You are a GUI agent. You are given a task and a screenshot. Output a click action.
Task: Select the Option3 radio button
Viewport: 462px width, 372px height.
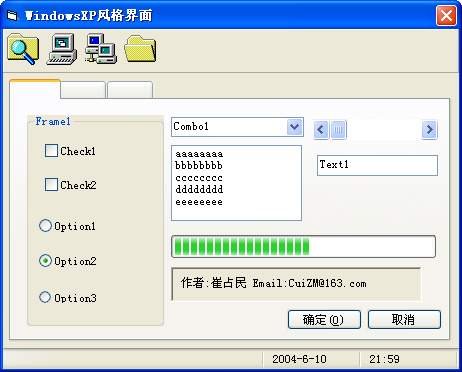click(45, 297)
